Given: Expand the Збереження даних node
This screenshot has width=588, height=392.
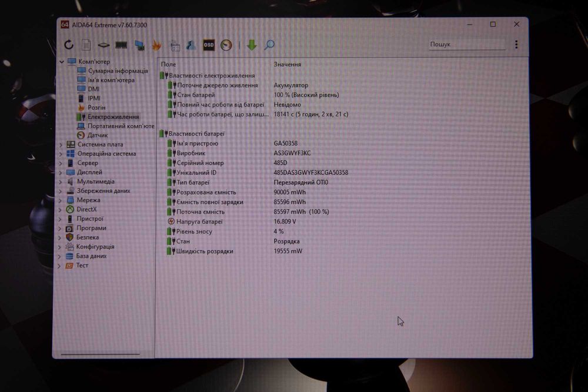Looking at the screenshot, I should [60, 191].
